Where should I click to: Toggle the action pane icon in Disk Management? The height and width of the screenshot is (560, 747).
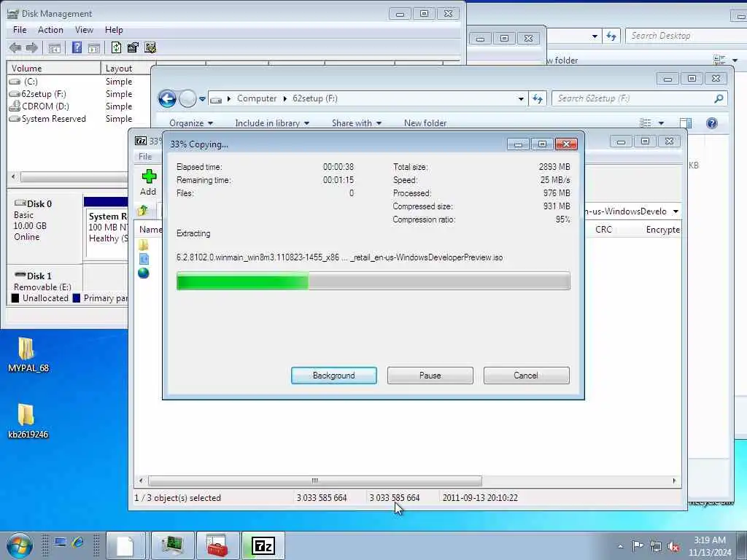(x=94, y=47)
